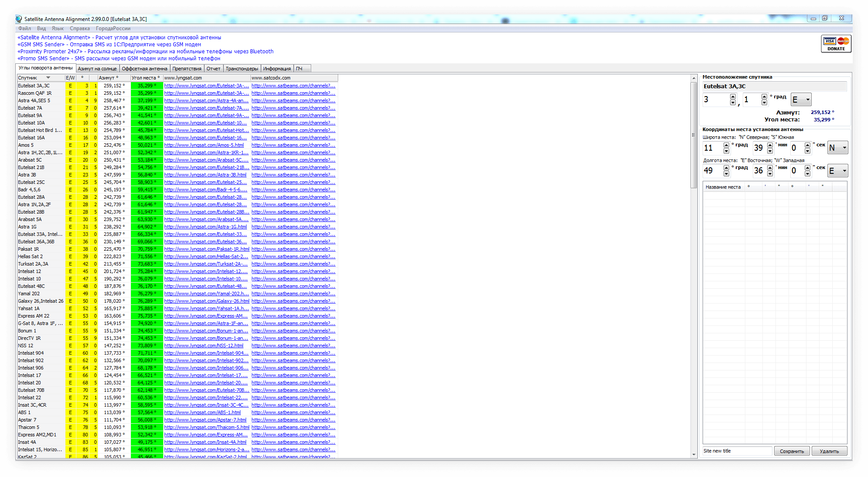This screenshot has width=868, height=477.
Task: Click the Site new title input field
Action: (737, 451)
